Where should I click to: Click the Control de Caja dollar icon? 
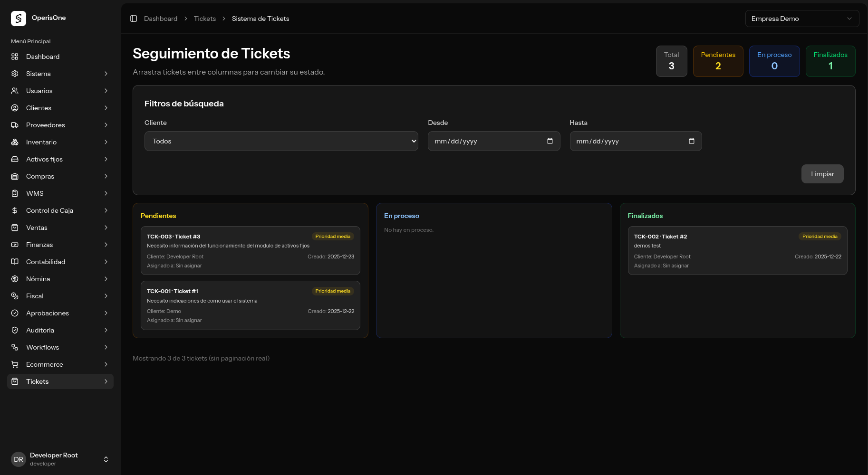point(15,210)
